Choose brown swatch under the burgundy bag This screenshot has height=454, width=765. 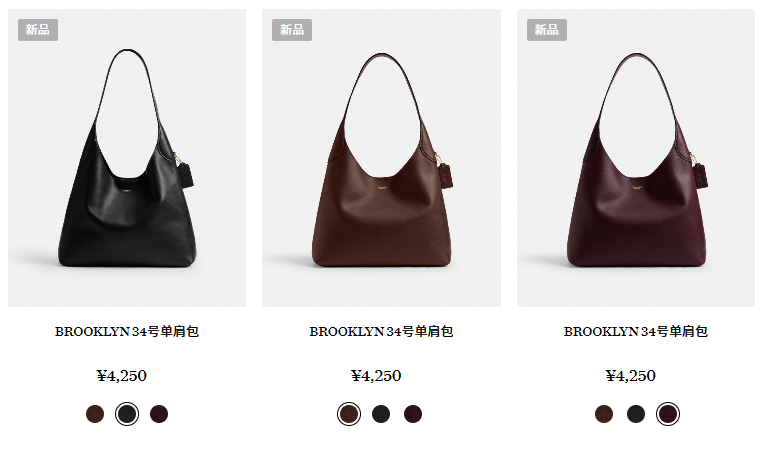(x=604, y=414)
